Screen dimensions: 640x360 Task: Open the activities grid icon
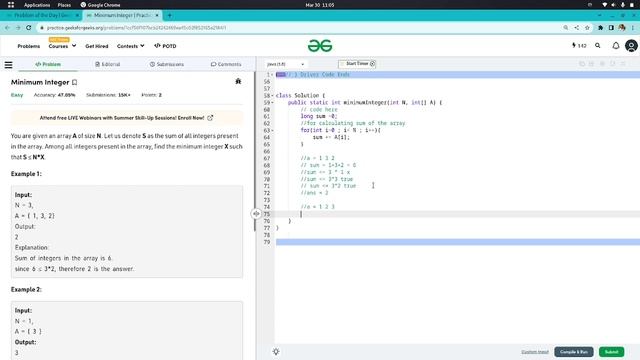point(11,5)
